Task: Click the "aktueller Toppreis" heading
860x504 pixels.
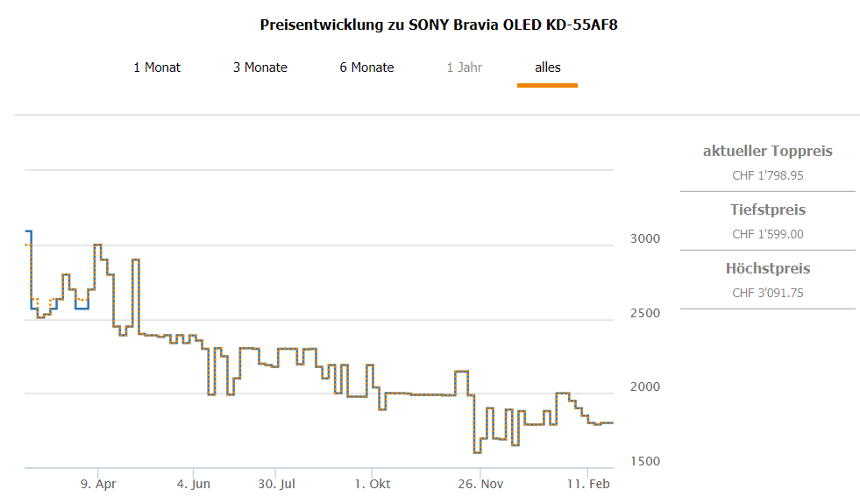Action: click(x=768, y=152)
